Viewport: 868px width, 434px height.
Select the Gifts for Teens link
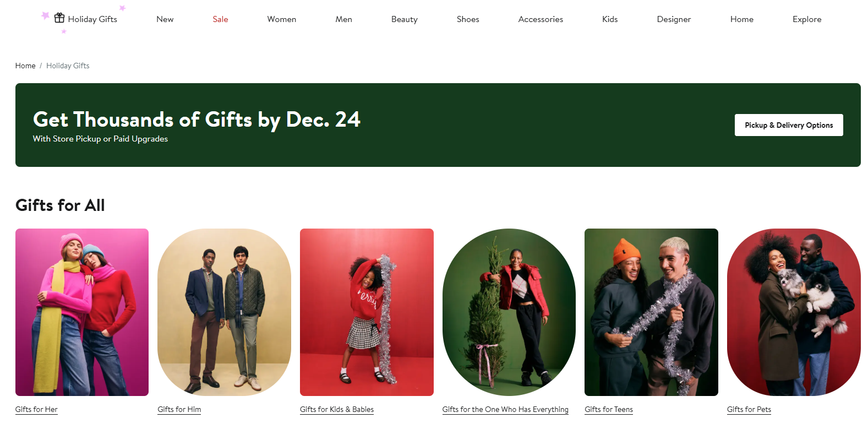tap(609, 409)
